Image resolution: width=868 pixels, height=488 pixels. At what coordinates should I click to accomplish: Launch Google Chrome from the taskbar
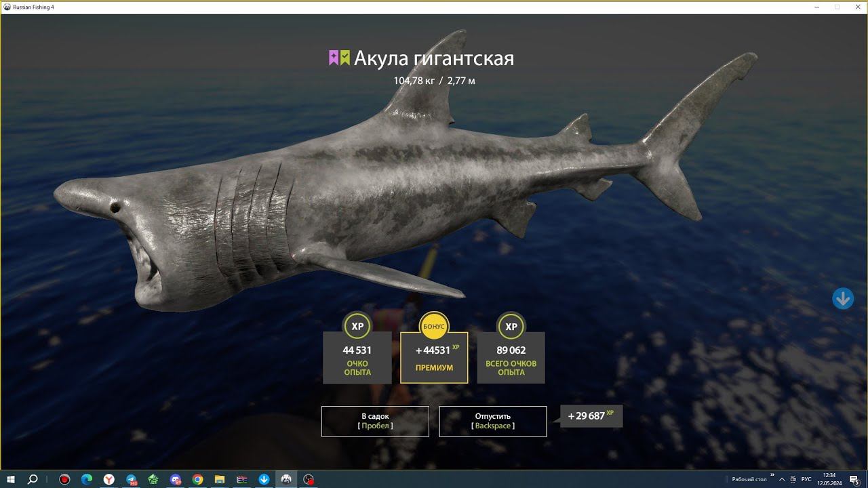pyautogui.click(x=197, y=479)
